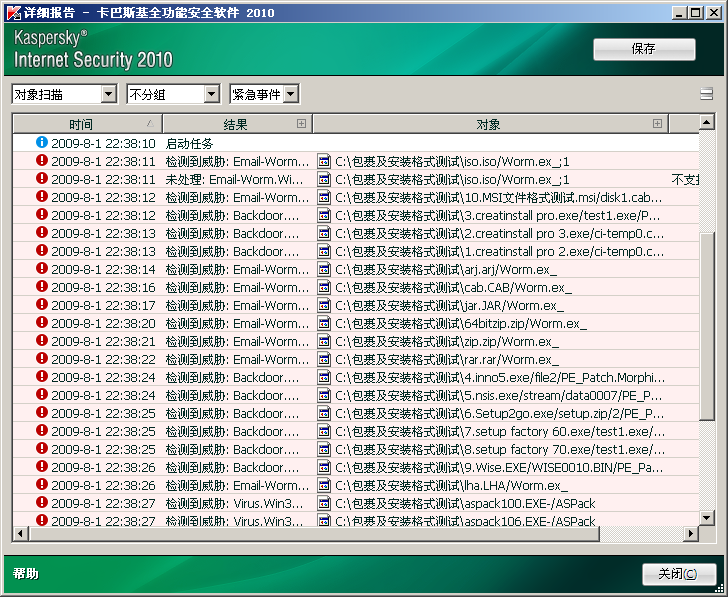Click file icon beside cab.CAB/Worm.ex_ path

324,287
